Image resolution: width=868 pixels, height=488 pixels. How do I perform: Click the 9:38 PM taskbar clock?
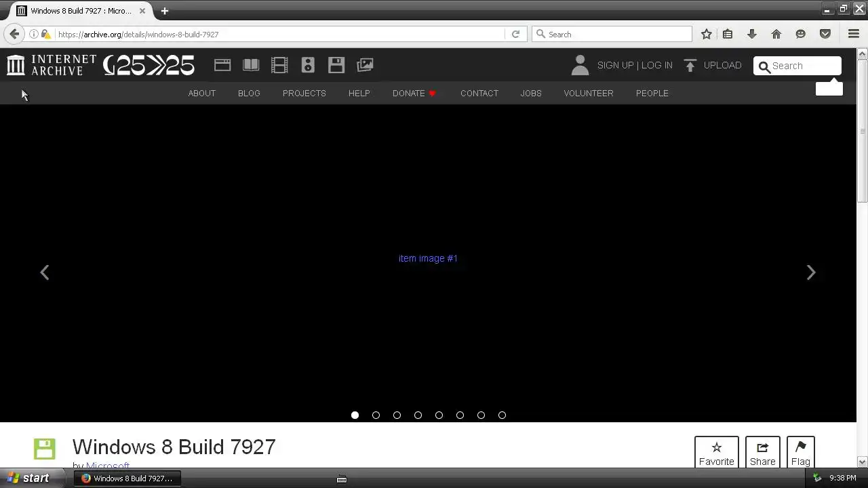[843, 478]
